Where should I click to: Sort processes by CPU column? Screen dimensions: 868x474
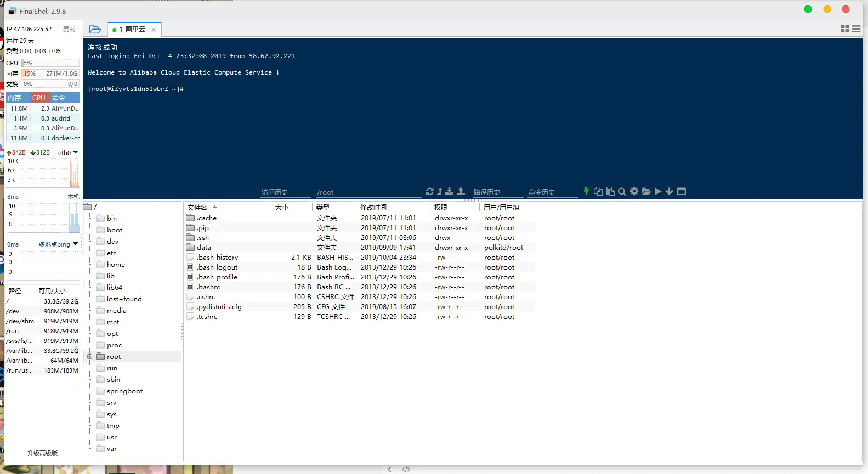(x=40, y=98)
